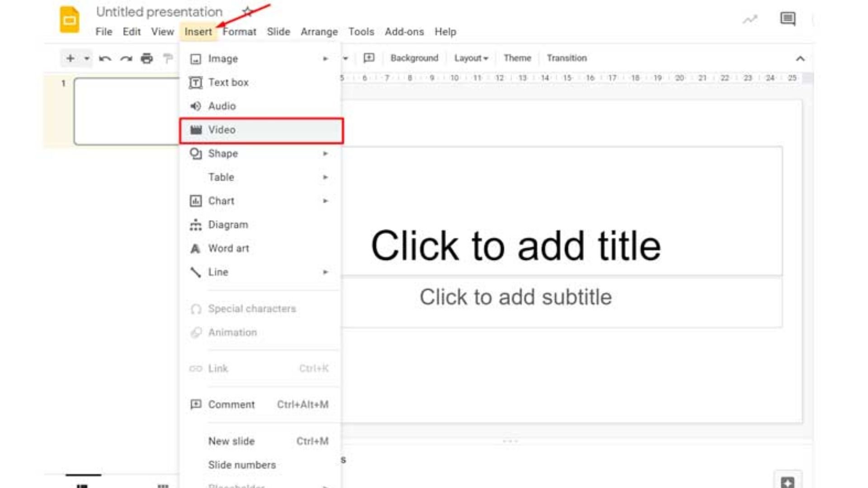
Task: Star the Untitled presentation
Action: 247,12
